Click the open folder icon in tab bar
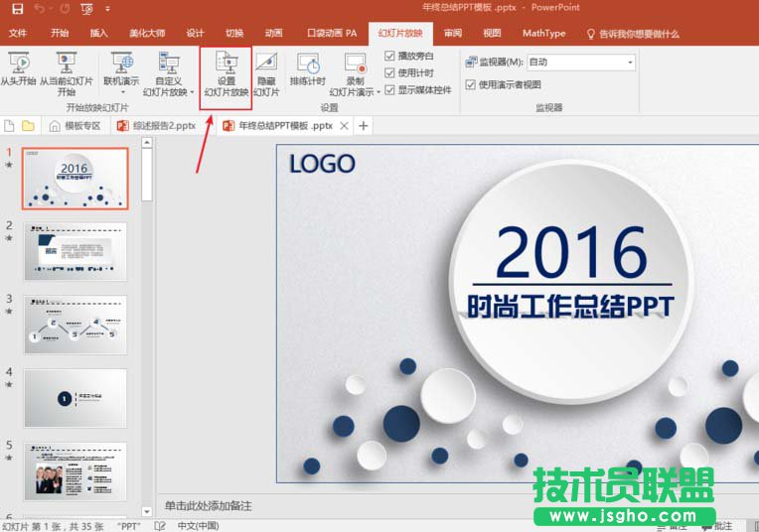 pos(28,126)
